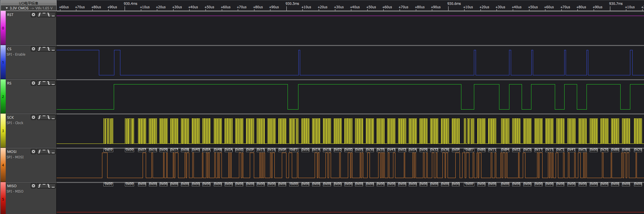The height and width of the screenshot is (214, 644).
Task: Click the decoded MOSI byte 0x8A
Action: coord(206,150)
